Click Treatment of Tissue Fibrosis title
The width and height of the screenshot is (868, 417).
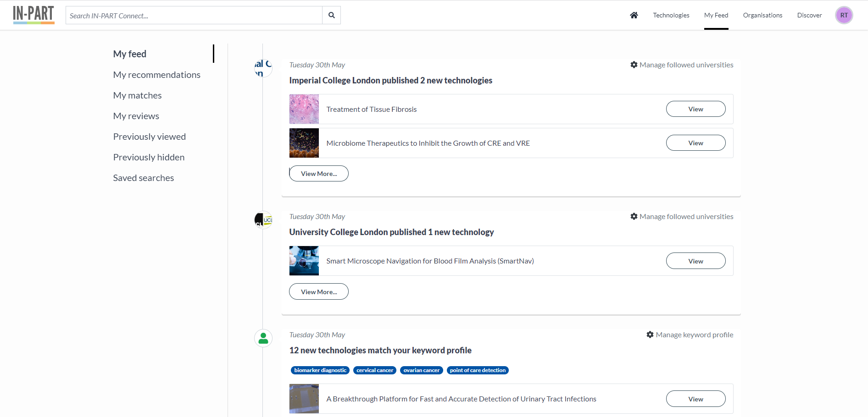point(372,110)
